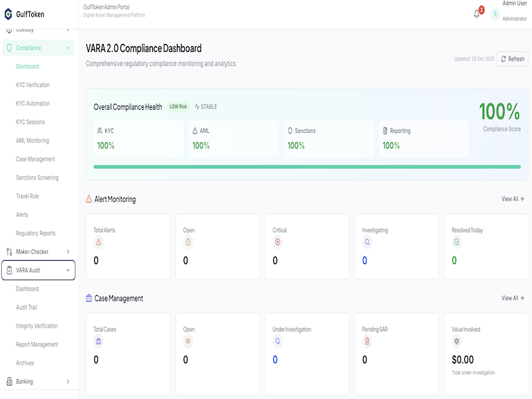Click the GulfToken logo icon
The image size is (532, 399).
pyautogui.click(x=9, y=14)
